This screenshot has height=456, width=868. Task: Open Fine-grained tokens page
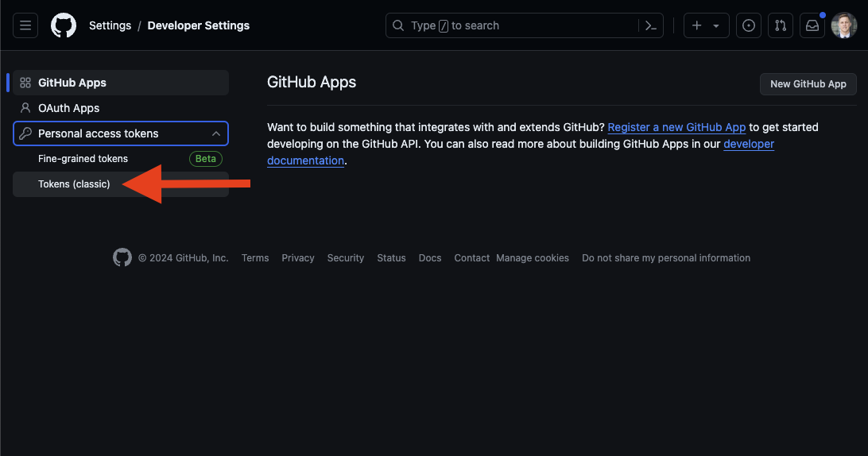click(x=83, y=159)
